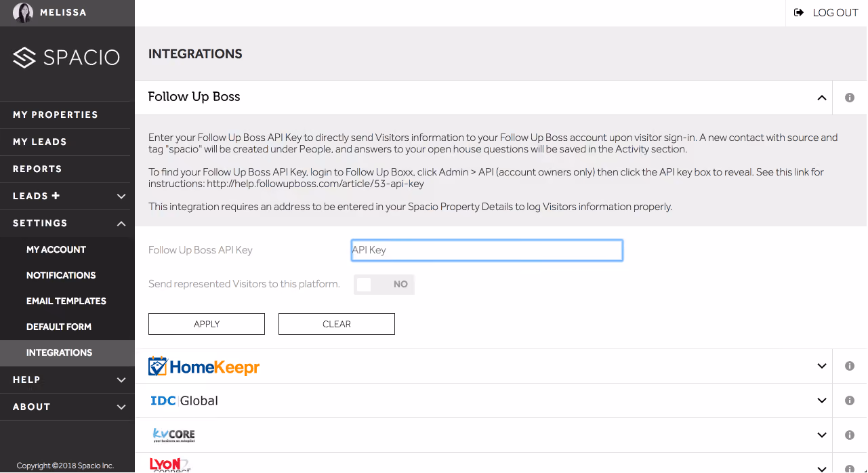868x473 pixels.
Task: Toggle Send represented Visitors switch
Action: pos(384,285)
